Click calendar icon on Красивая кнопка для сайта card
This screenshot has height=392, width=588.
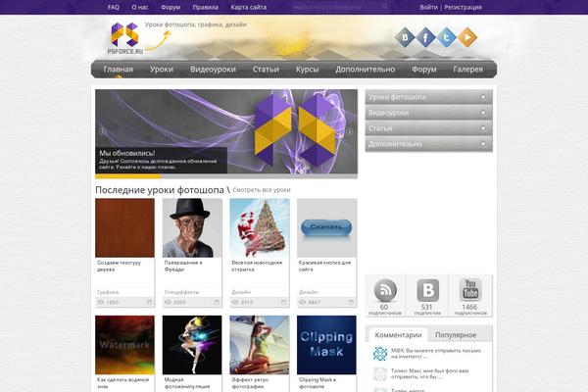pyautogui.click(x=351, y=302)
